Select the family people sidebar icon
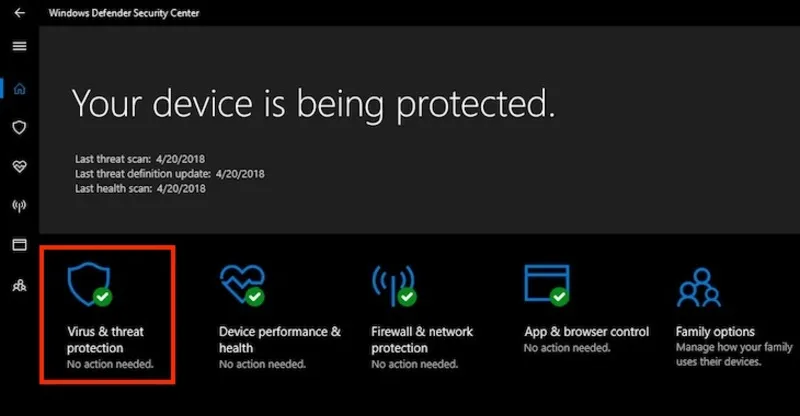Screen dimensions: 800x416 click(19, 285)
